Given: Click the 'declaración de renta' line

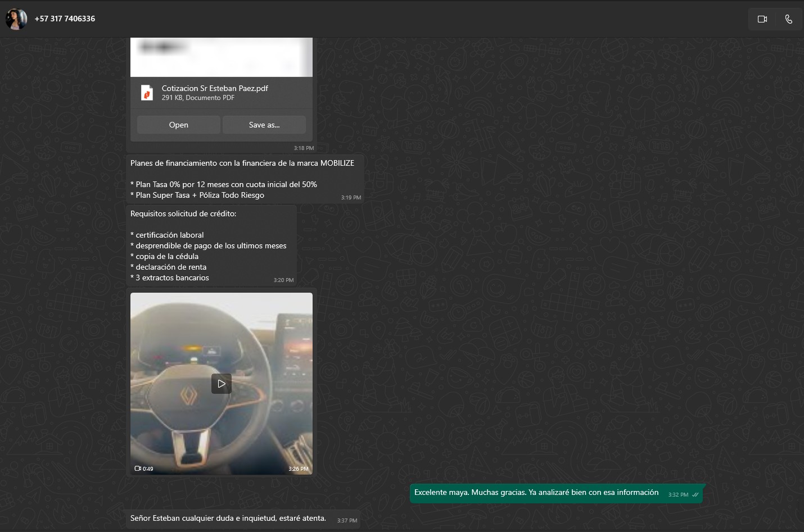Looking at the screenshot, I should point(169,267).
